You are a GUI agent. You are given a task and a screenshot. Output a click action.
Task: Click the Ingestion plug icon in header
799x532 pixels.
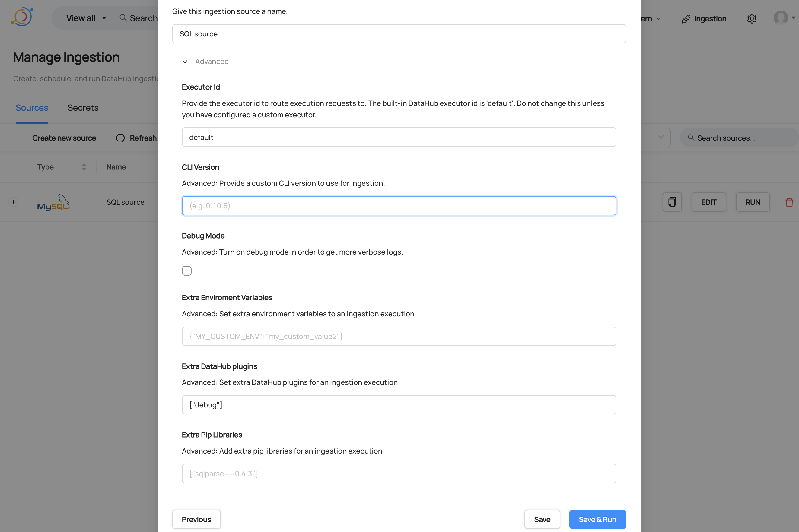(x=685, y=19)
